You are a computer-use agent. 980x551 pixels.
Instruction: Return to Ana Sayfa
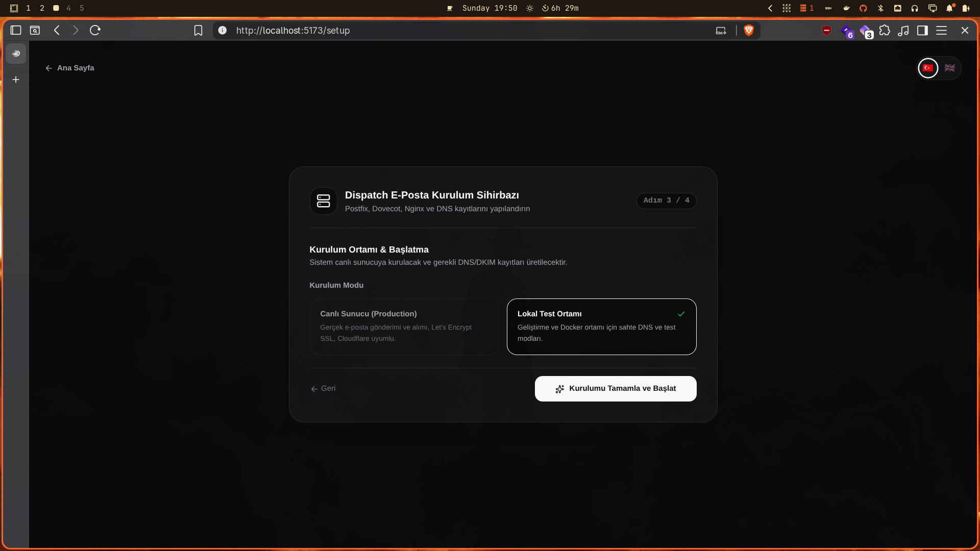[x=70, y=68]
